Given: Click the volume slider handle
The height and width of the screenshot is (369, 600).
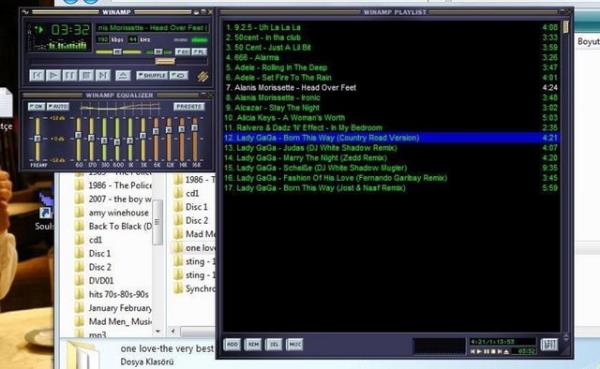Looking at the screenshot, I should click(118, 52).
